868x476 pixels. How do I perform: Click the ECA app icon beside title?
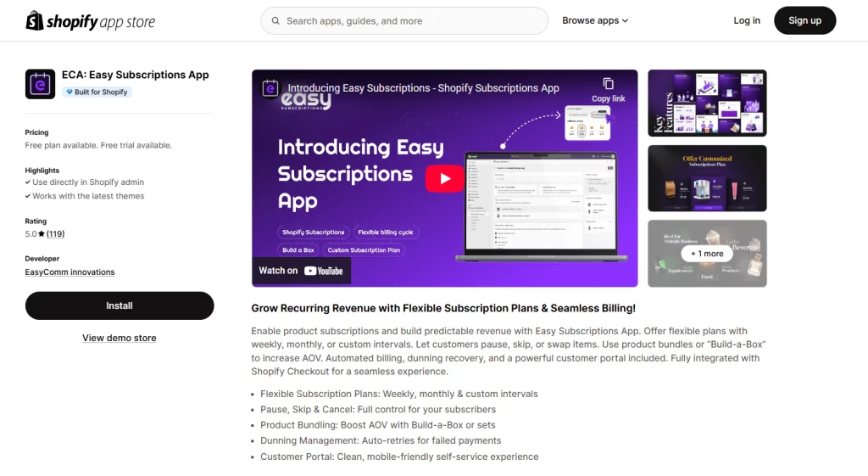(x=40, y=84)
